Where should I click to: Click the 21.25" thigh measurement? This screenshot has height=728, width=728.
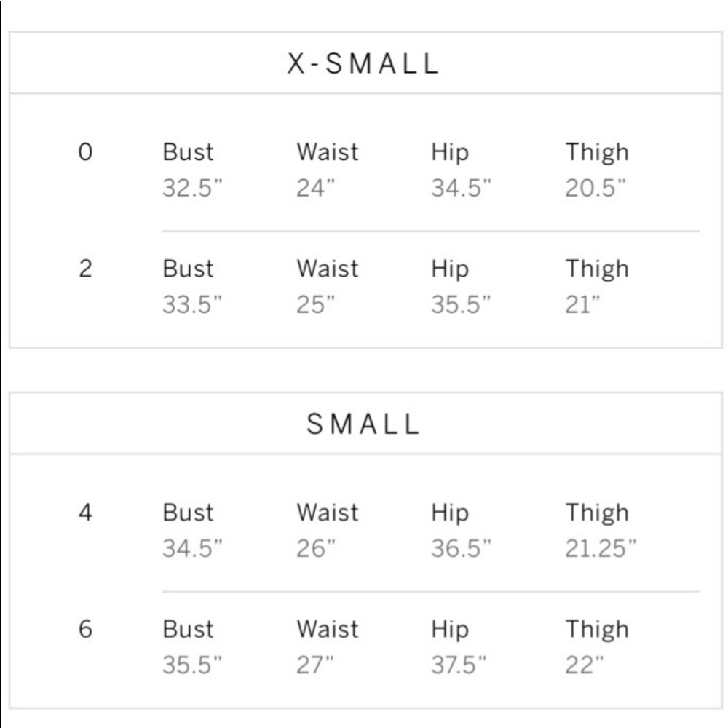point(601,549)
